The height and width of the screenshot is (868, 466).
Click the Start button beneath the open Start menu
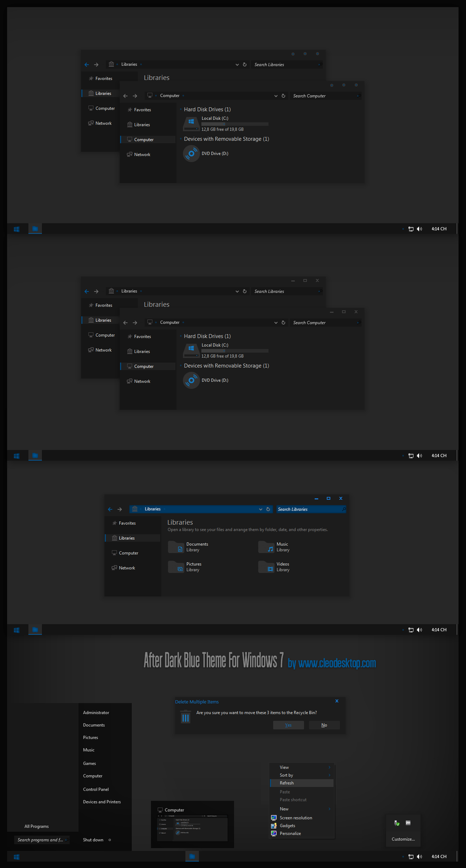point(16,856)
